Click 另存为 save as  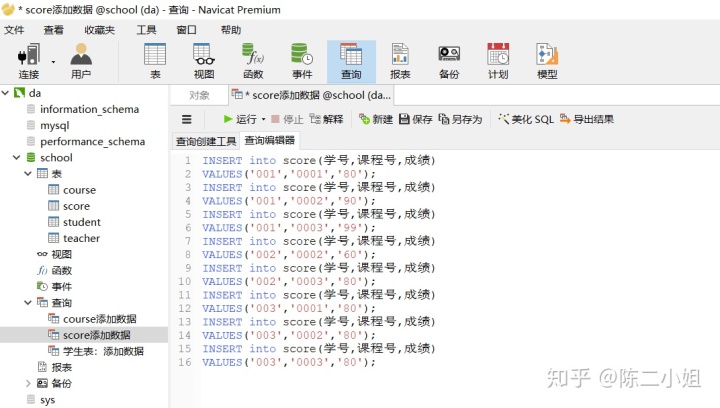click(x=460, y=119)
